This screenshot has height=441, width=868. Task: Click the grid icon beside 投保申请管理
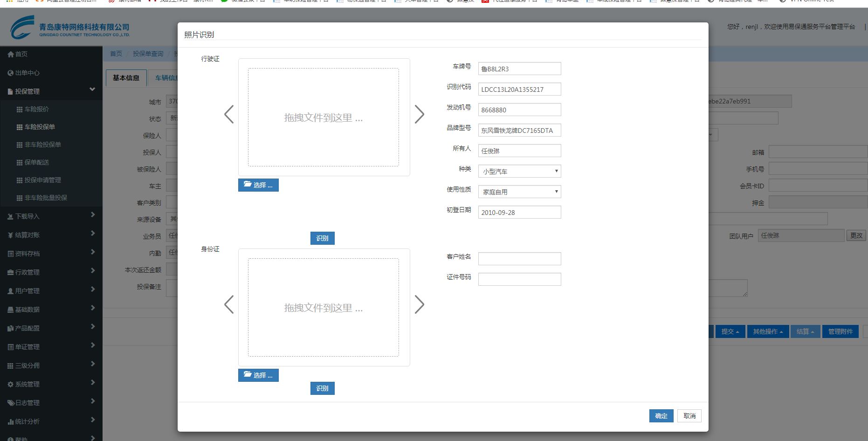[x=20, y=180]
